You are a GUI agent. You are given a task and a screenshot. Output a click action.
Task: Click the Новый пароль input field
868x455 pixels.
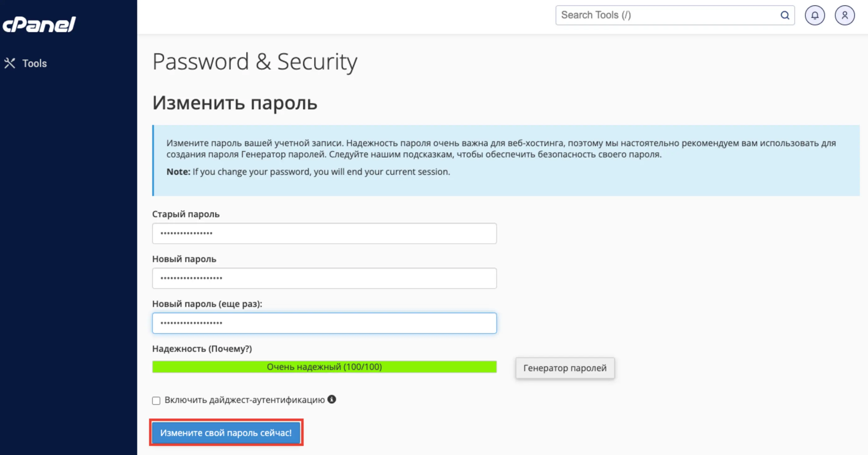324,278
